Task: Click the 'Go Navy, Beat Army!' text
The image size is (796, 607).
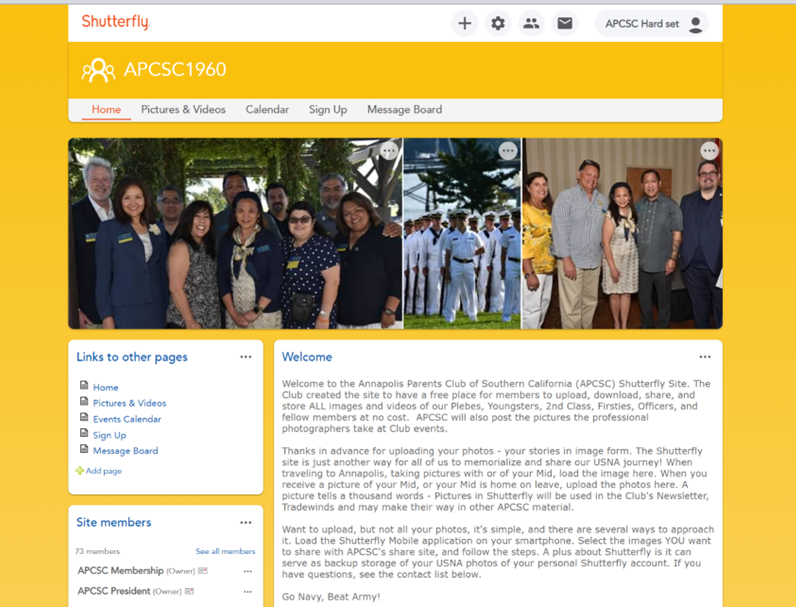Action: click(331, 597)
